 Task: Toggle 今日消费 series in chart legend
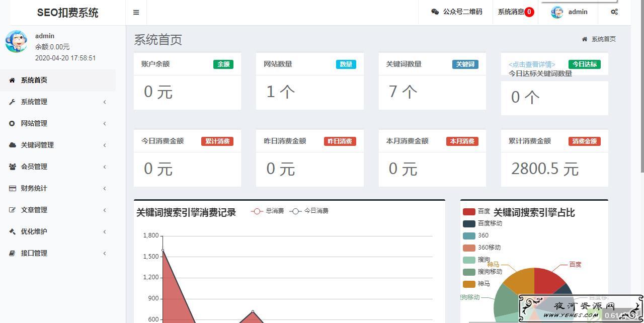tap(309, 211)
